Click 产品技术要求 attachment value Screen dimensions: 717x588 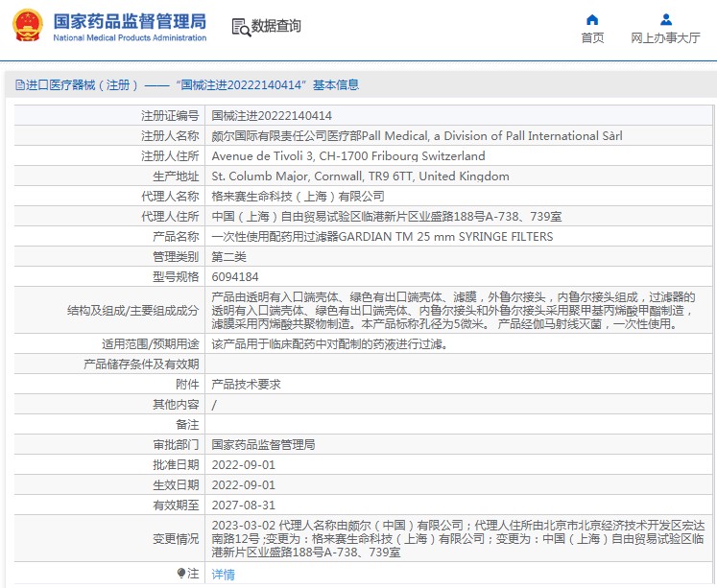pyautogui.click(x=246, y=385)
